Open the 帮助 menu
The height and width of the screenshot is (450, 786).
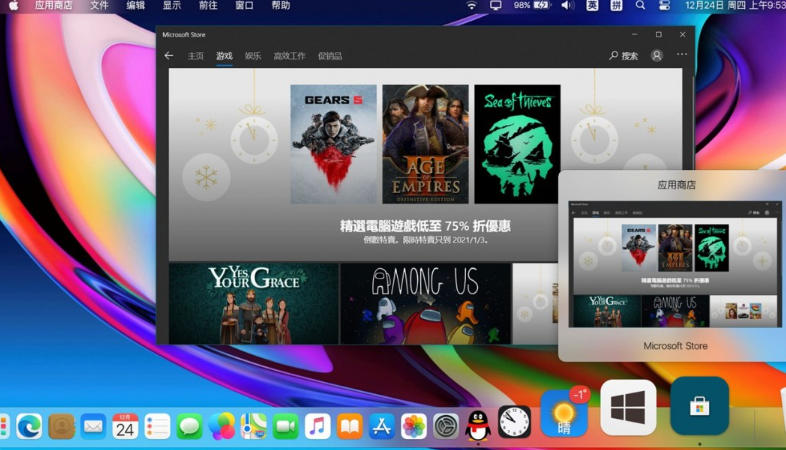tap(281, 6)
